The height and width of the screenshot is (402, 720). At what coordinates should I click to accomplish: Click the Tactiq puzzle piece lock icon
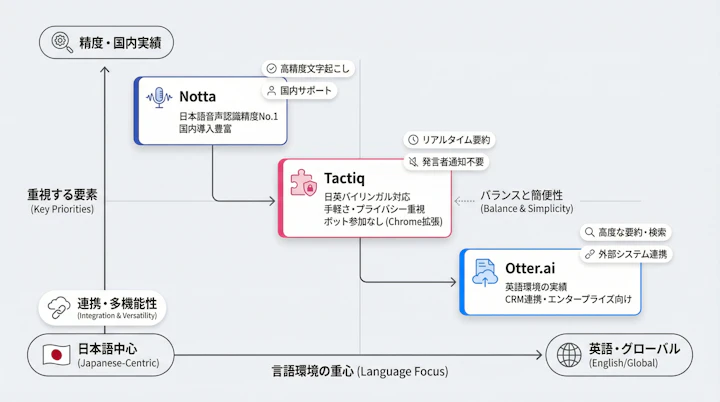pyautogui.click(x=304, y=183)
